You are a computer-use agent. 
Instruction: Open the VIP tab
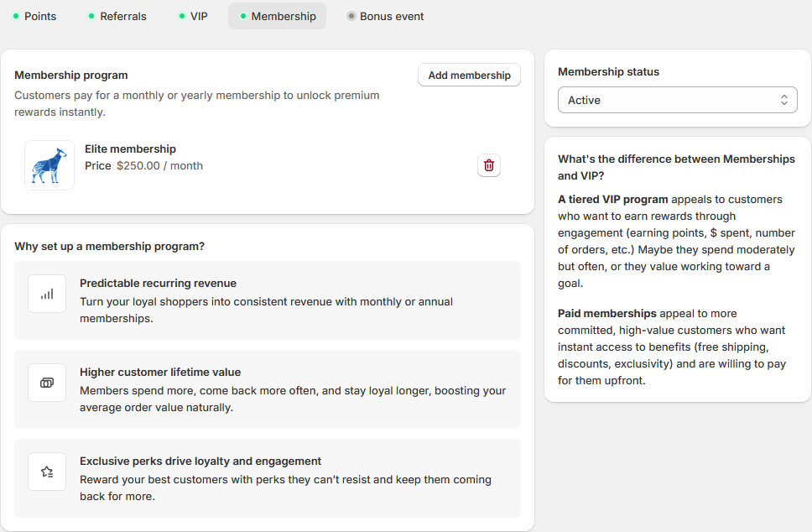coord(193,16)
